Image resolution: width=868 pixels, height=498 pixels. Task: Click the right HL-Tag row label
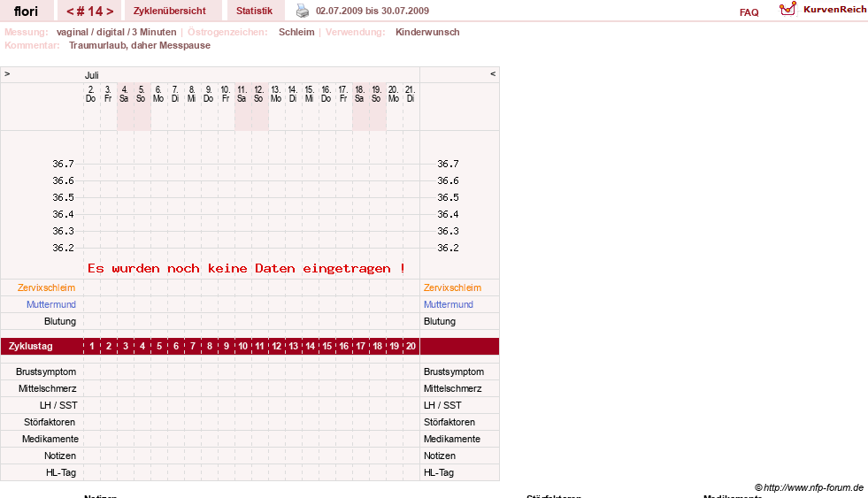[439, 472]
